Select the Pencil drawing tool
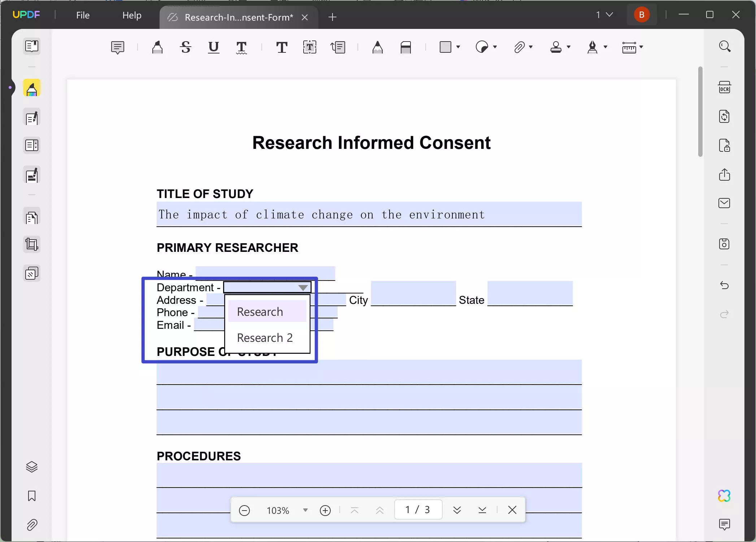 [x=377, y=47]
